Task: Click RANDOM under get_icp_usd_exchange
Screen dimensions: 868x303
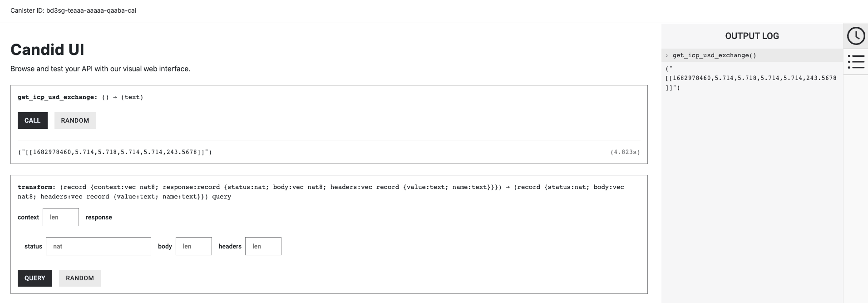Action: [75, 120]
